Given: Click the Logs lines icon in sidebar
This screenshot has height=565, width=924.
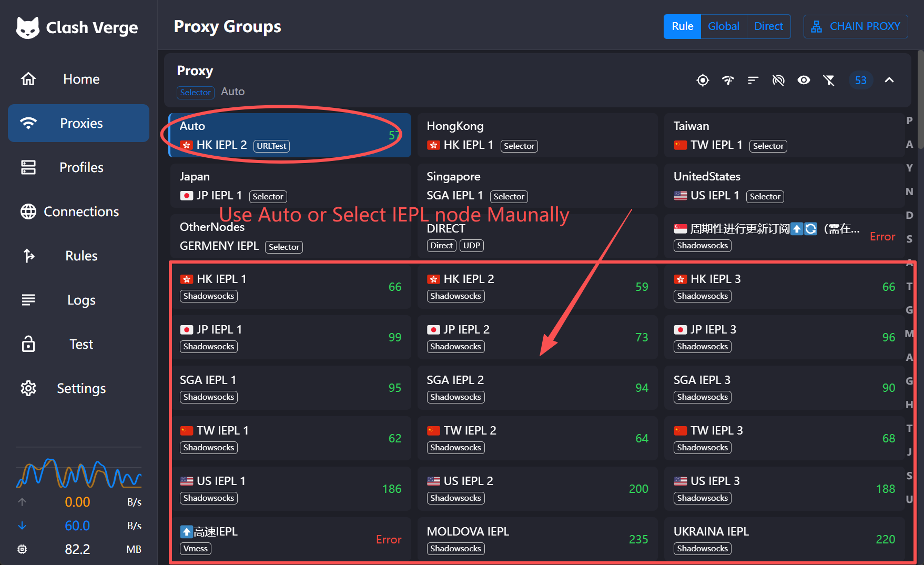Looking at the screenshot, I should pos(28,300).
